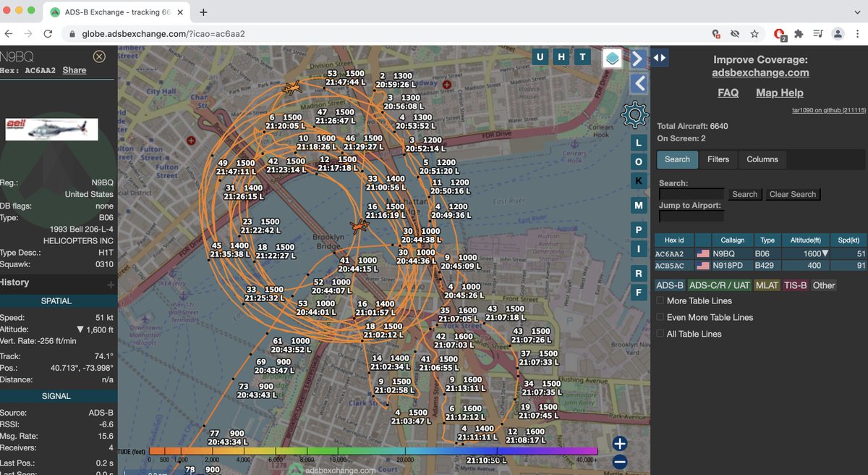Screen dimensions: 868x475
Task: Enable the More Table Lines checkbox
Action: [x=660, y=300]
